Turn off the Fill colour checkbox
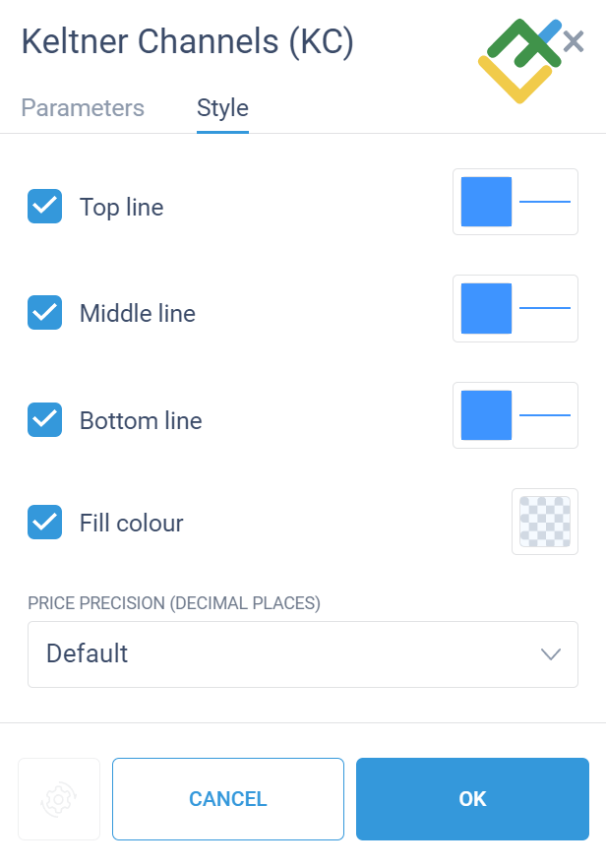This screenshot has height=868, width=606. 45,522
